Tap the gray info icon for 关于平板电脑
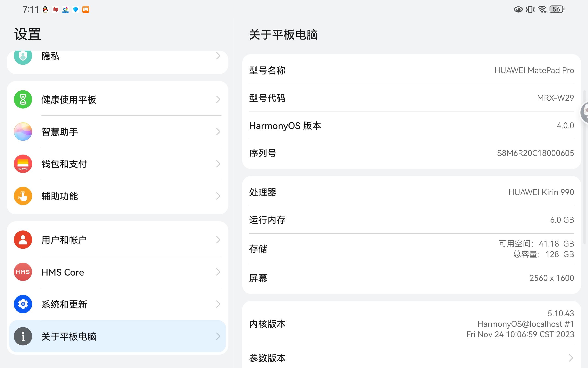Viewport: 588px width, 368px height. (23, 336)
